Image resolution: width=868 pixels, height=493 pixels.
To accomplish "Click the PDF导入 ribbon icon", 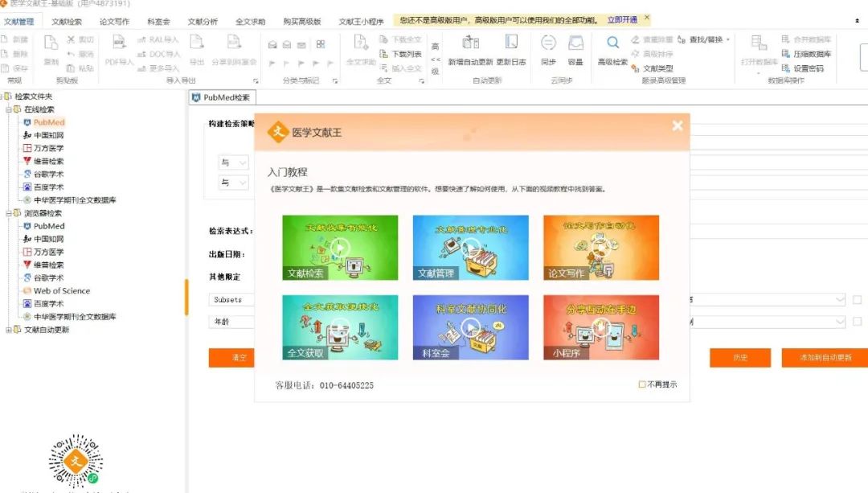I will coord(119,43).
